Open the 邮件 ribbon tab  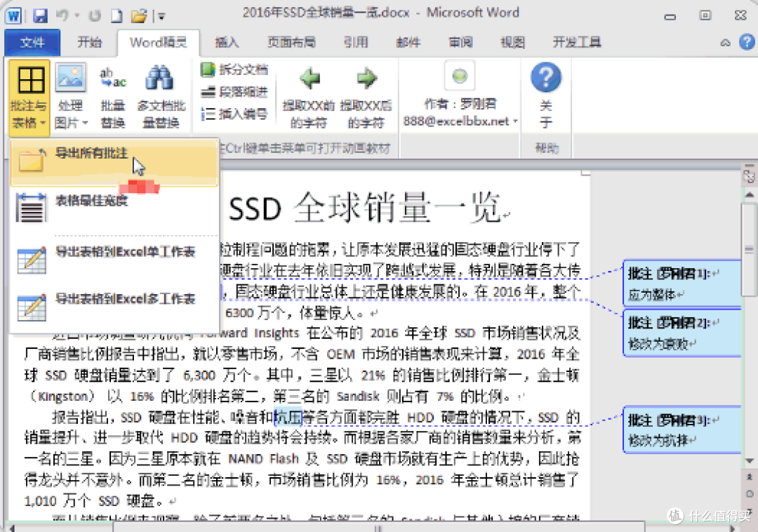[x=408, y=43]
